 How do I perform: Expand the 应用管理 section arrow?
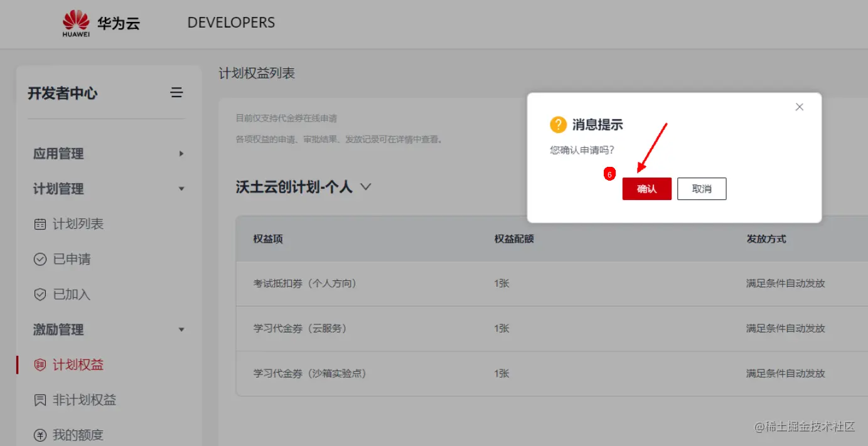click(x=181, y=153)
